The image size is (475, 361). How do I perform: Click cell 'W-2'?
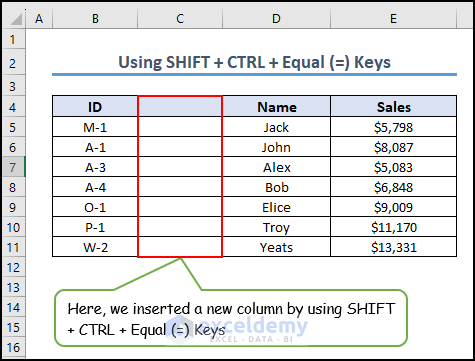click(x=95, y=247)
